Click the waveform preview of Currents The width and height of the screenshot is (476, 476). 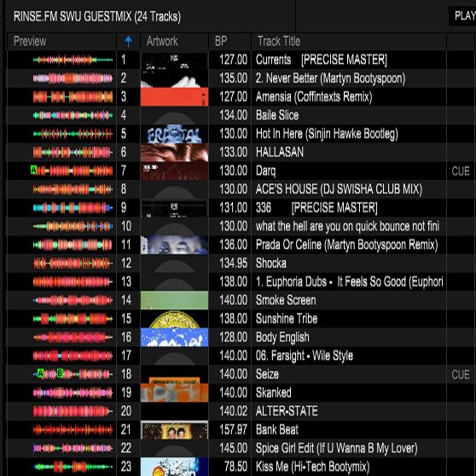pos(73,60)
